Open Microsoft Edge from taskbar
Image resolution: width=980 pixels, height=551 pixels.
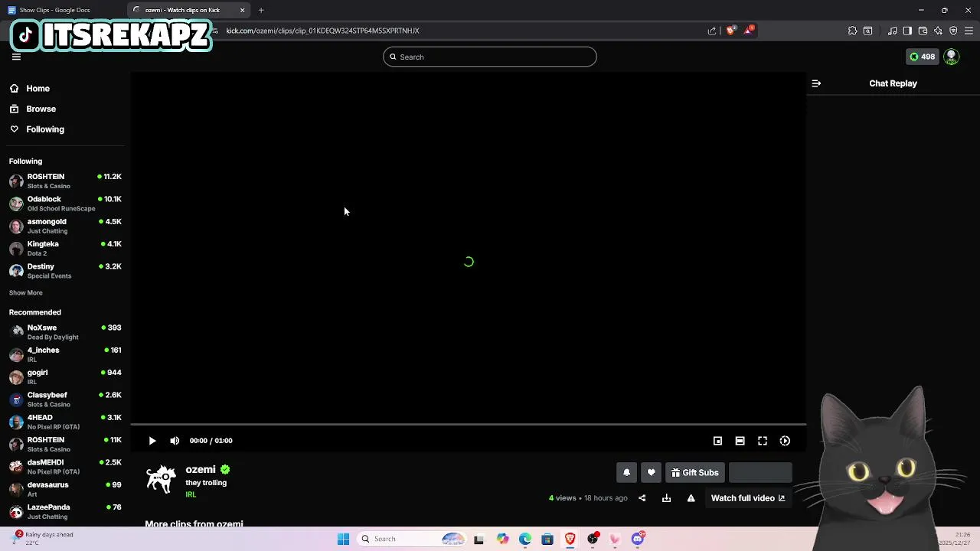click(x=524, y=539)
